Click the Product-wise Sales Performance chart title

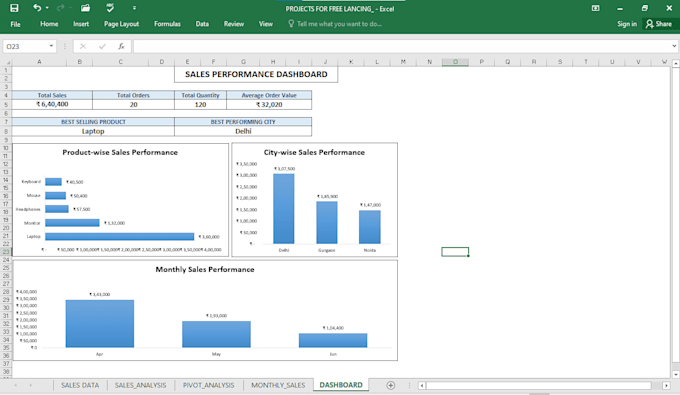pos(120,152)
